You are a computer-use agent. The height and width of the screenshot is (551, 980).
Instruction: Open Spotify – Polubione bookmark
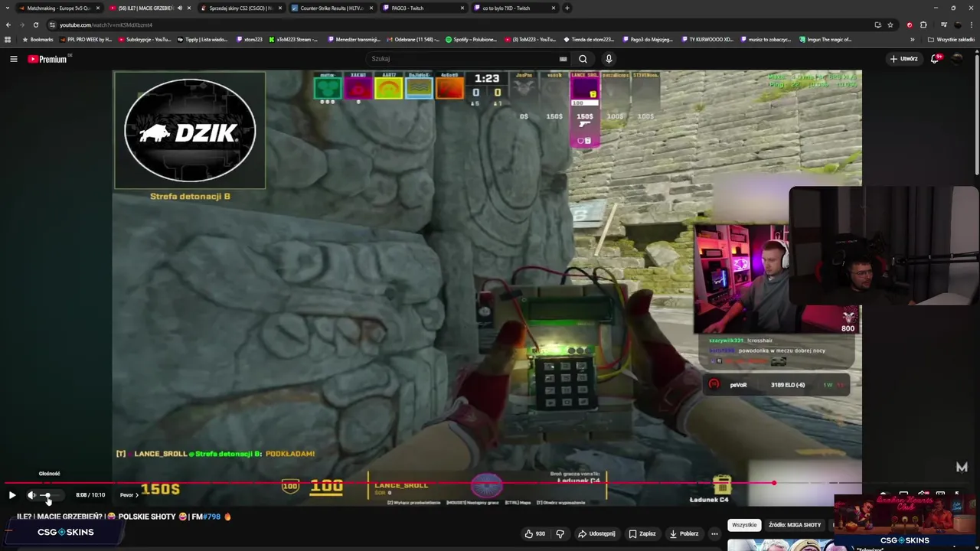(471, 40)
